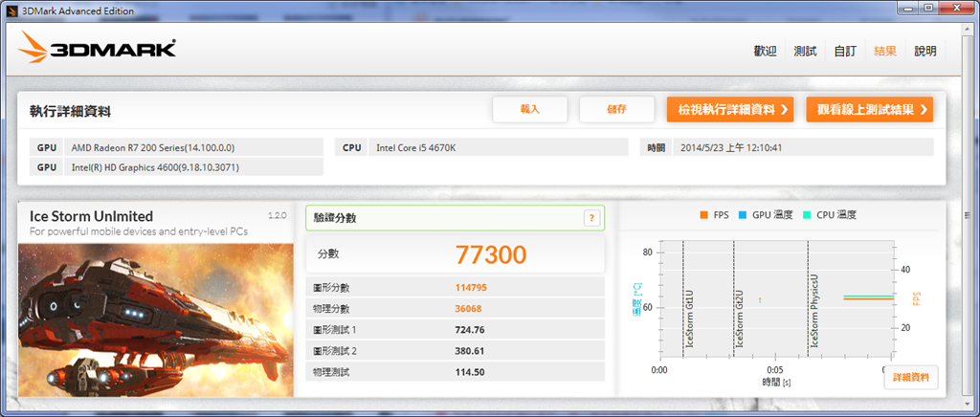Click the vertical scrollbar on right edge
The width and height of the screenshot is (980, 417).
(x=968, y=215)
